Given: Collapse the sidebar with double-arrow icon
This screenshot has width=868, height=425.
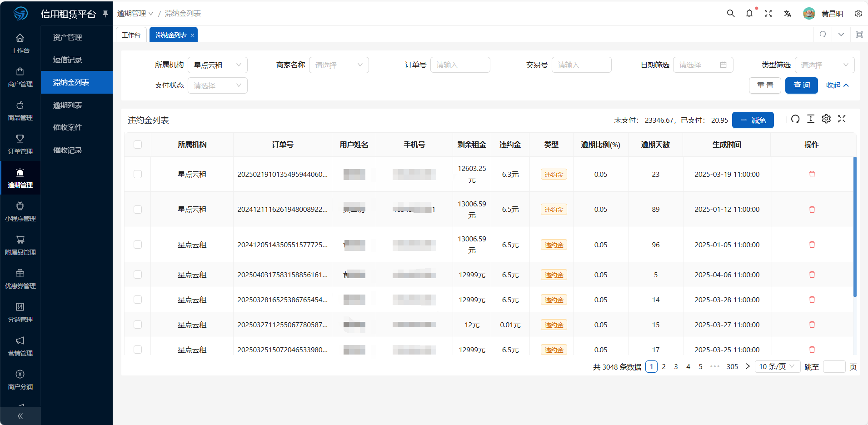Looking at the screenshot, I should [20, 416].
